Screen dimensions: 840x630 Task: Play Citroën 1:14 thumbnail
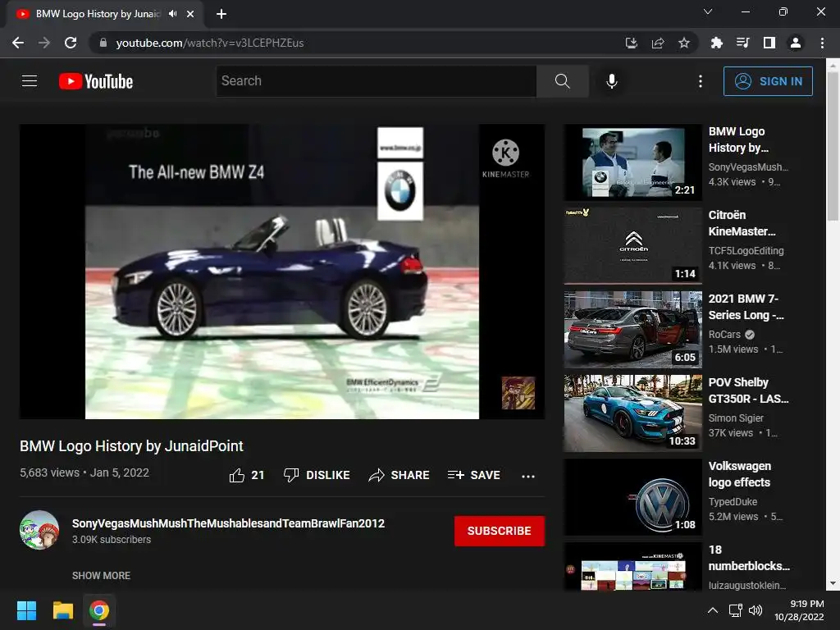tap(632, 246)
